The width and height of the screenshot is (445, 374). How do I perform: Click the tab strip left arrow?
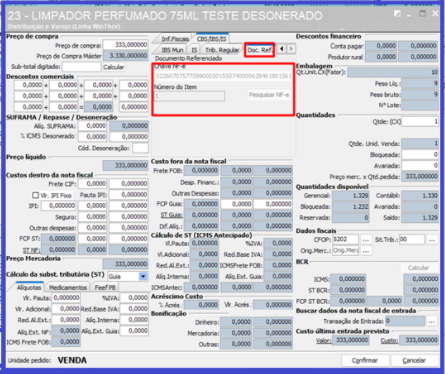click(x=282, y=49)
